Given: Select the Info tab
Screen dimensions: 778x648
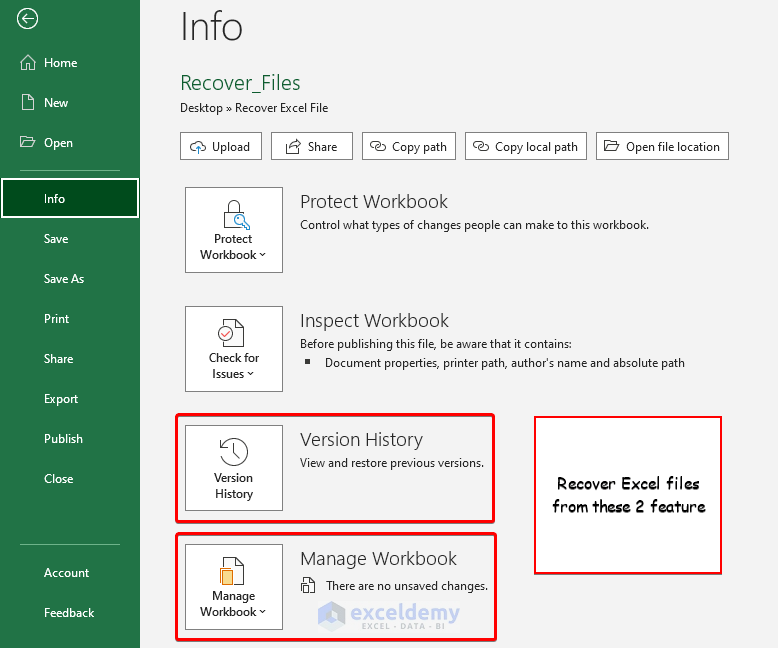Looking at the screenshot, I should (x=70, y=198).
